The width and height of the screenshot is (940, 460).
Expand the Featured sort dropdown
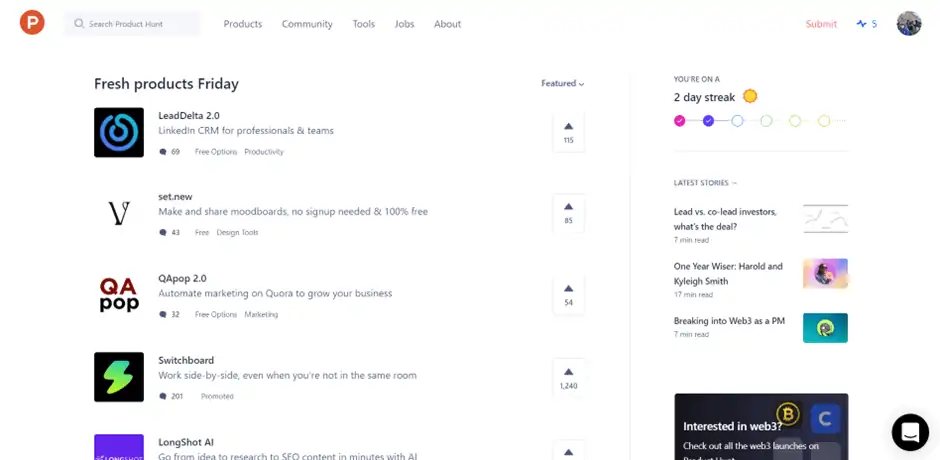click(x=563, y=84)
